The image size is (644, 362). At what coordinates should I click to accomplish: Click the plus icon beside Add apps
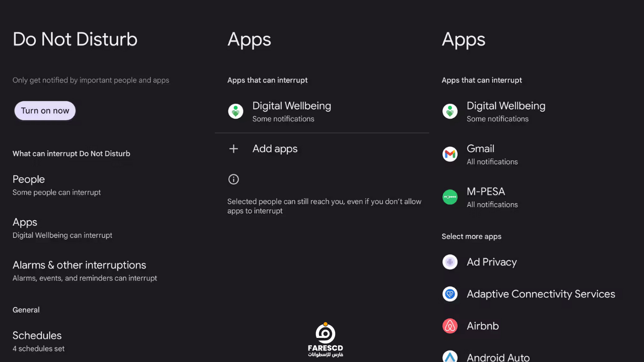tap(233, 149)
